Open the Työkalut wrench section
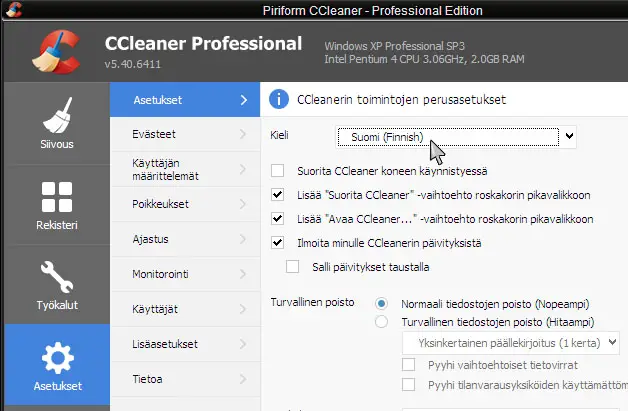The width and height of the screenshot is (628, 411). pos(57,285)
